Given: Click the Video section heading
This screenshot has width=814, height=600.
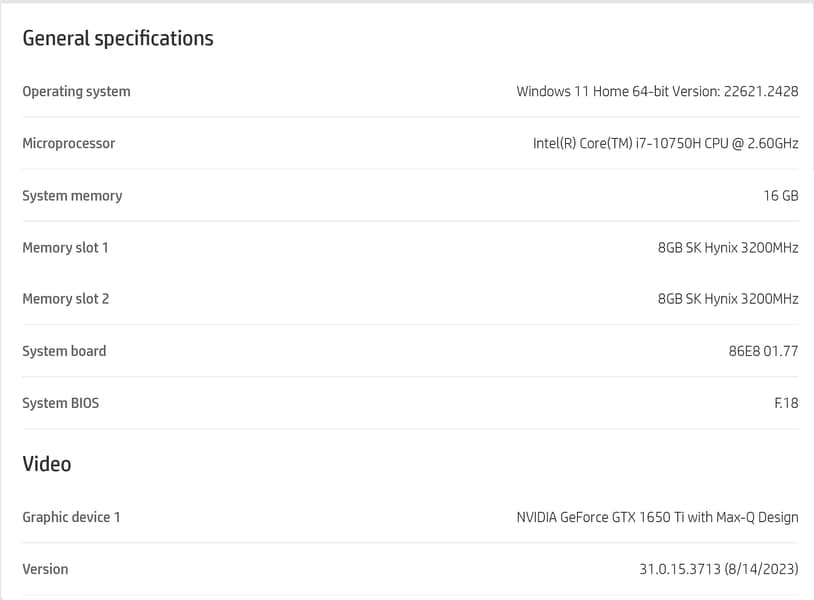Looking at the screenshot, I should 47,464.
